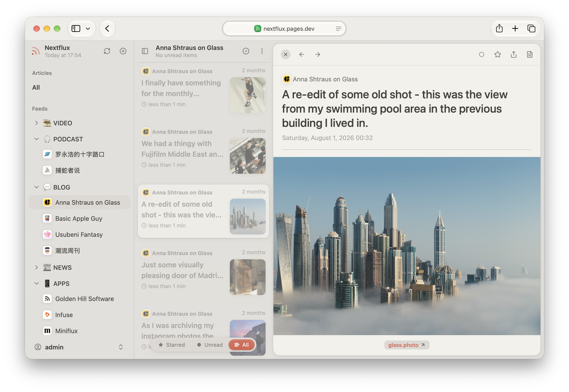The width and height of the screenshot is (569, 392).
Task: Mark all as read checkmark icon
Action: pyautogui.click(x=246, y=51)
